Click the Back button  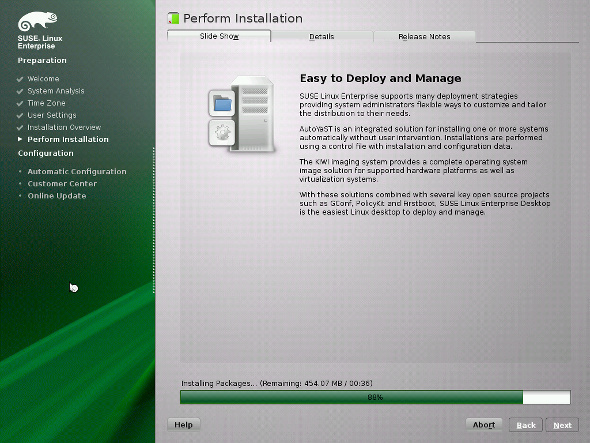coord(526,425)
